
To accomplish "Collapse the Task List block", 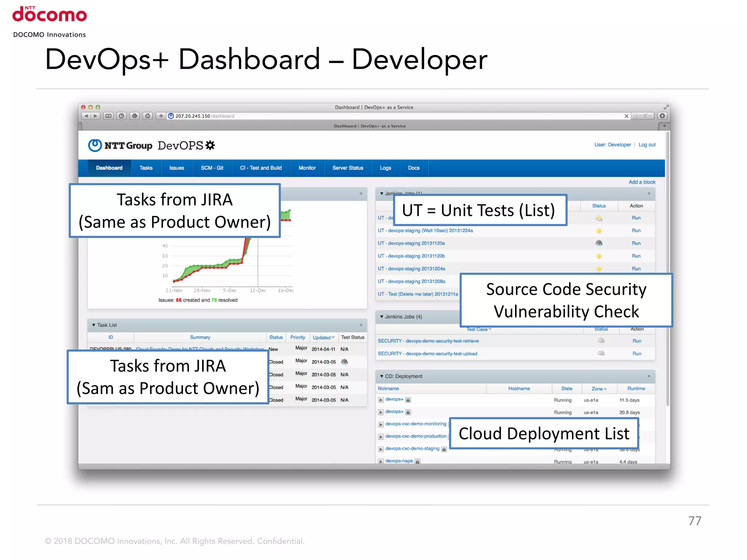I will (94, 325).
